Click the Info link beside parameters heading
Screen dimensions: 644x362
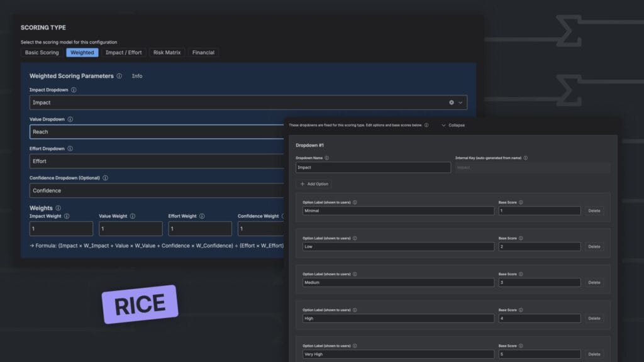coord(137,76)
